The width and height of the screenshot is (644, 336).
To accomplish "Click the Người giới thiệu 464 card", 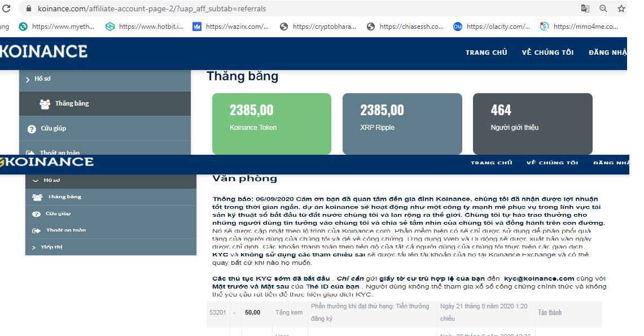I will 533,124.
